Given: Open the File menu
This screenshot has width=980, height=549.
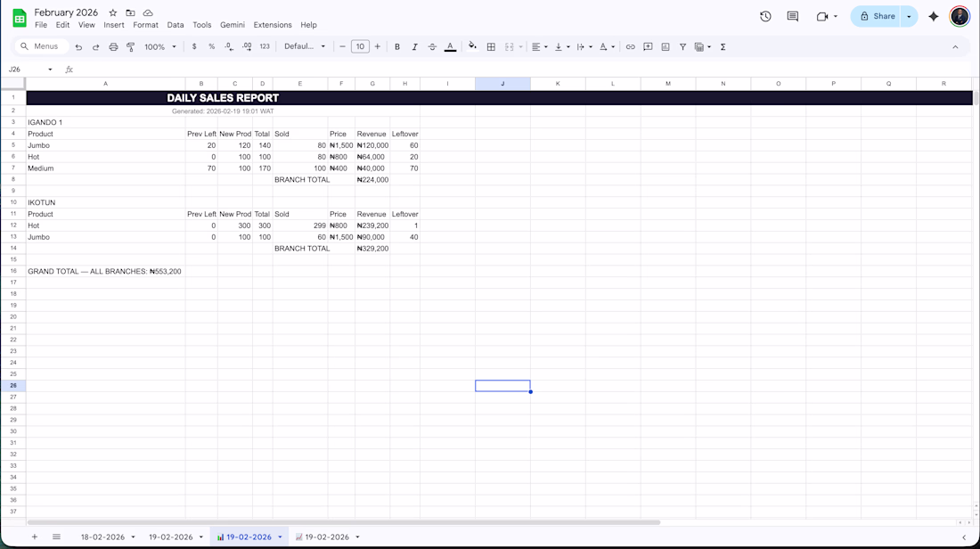Looking at the screenshot, I should pyautogui.click(x=41, y=25).
